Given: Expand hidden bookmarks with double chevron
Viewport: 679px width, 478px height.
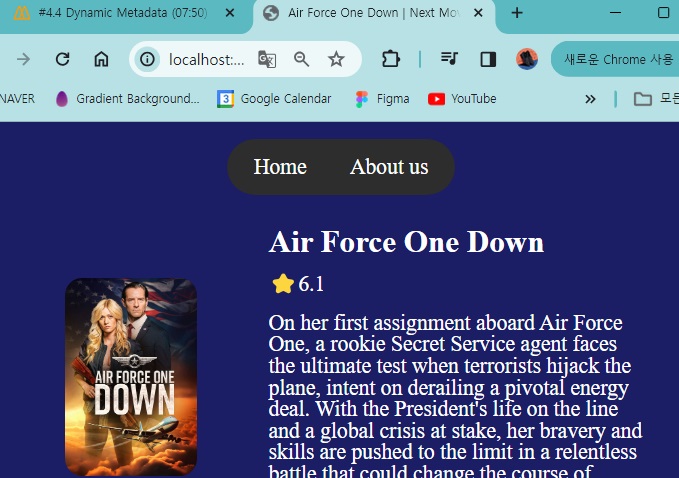Looking at the screenshot, I should pos(590,99).
